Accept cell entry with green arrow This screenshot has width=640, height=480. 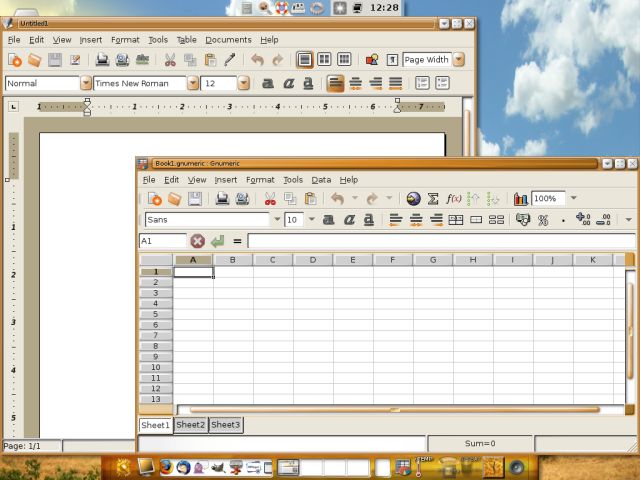(x=217, y=241)
